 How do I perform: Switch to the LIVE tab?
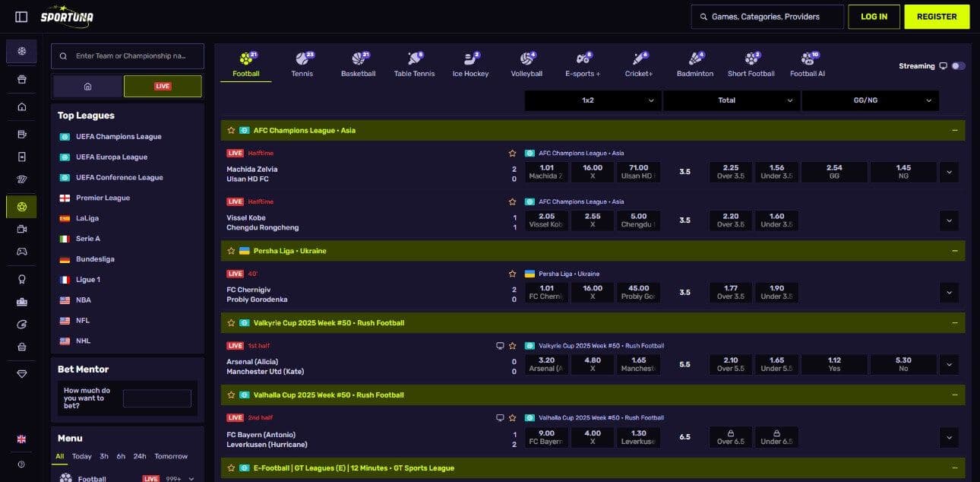pos(163,86)
